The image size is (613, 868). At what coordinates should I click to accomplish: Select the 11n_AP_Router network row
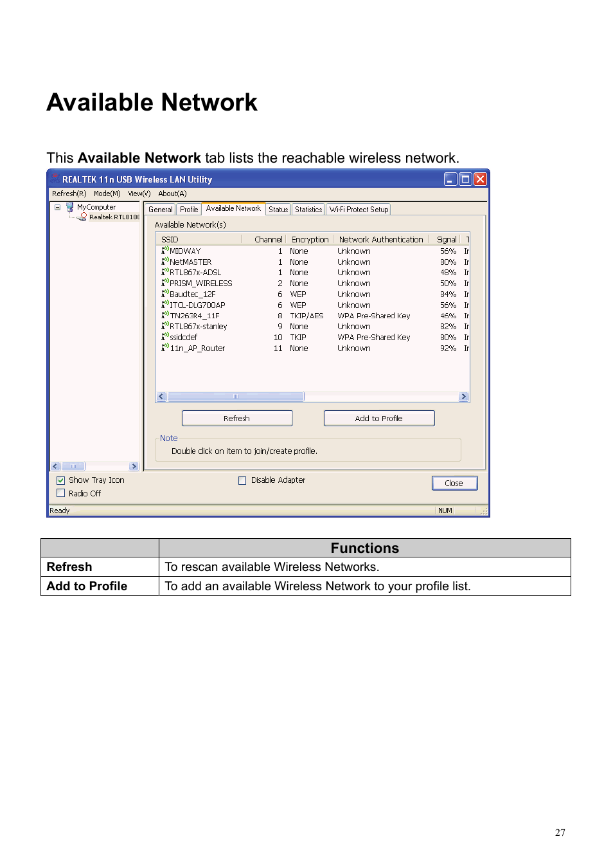pos(313,348)
